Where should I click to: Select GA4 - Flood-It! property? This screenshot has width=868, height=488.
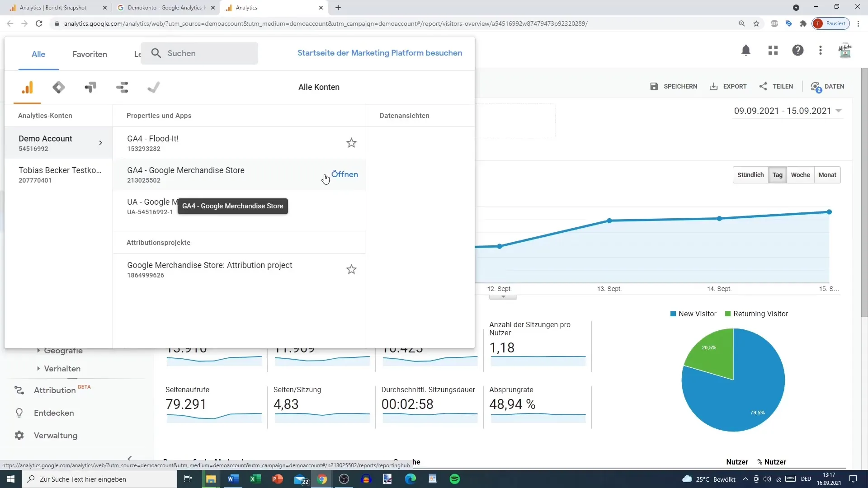(239, 143)
